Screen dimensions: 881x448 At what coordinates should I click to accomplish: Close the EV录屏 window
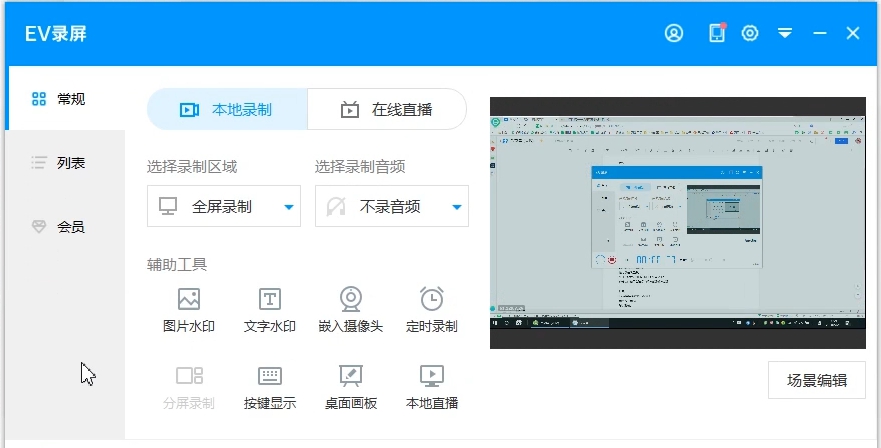click(x=853, y=33)
